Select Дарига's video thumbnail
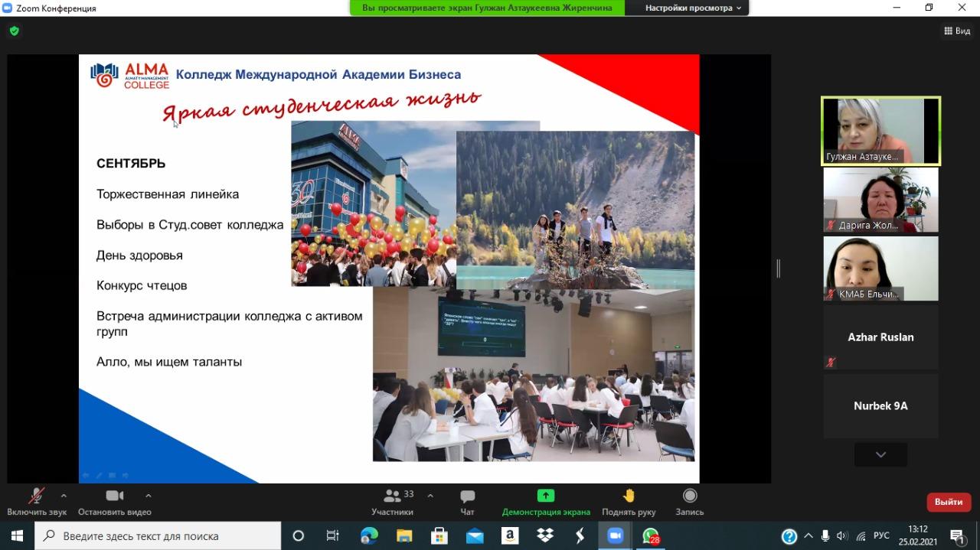The width and height of the screenshot is (980, 550). [880, 200]
